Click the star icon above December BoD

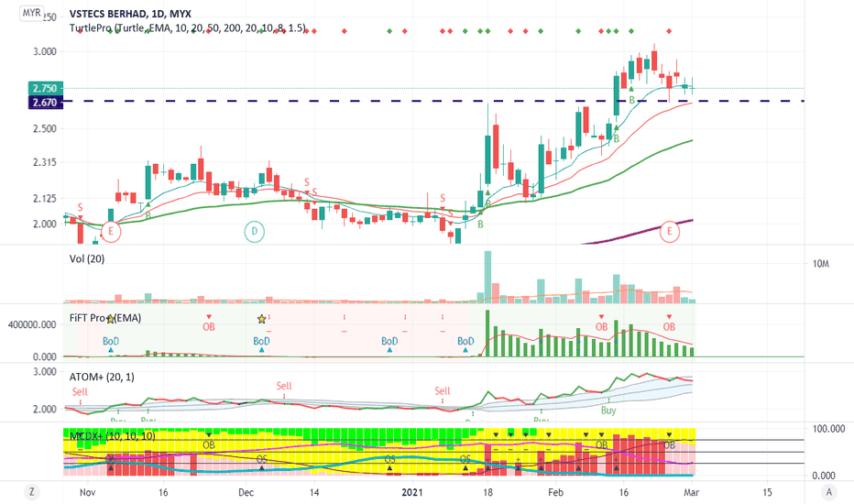click(261, 319)
